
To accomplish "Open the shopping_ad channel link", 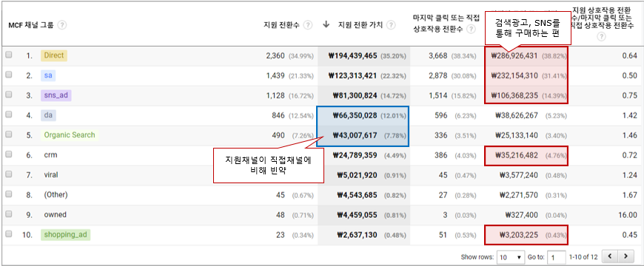I will [65, 235].
